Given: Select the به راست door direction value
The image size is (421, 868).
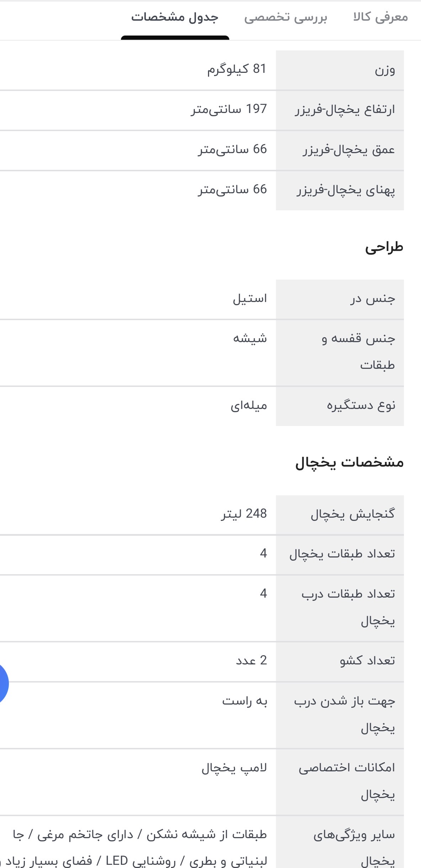Looking at the screenshot, I should [x=245, y=701].
